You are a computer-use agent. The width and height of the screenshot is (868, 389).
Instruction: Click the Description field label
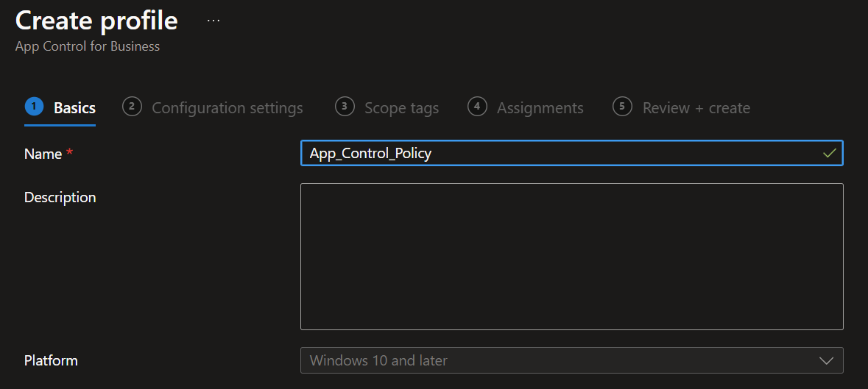(60, 197)
